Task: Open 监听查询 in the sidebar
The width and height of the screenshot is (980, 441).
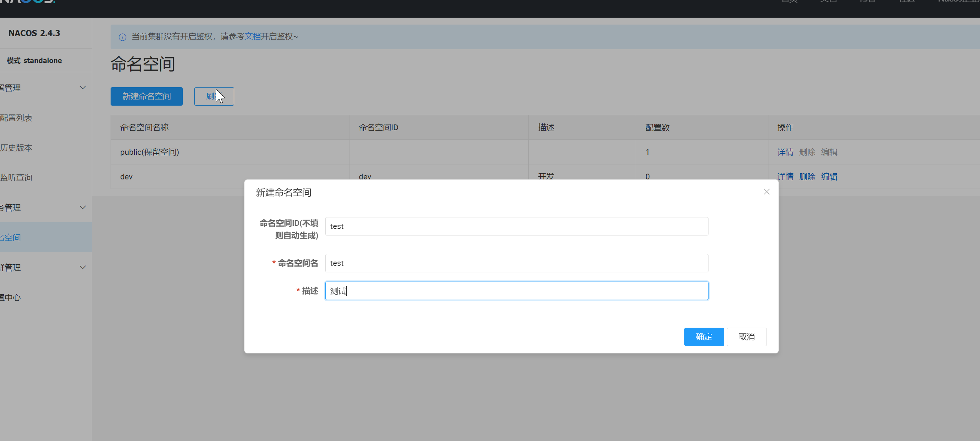Action: pyautogui.click(x=17, y=177)
